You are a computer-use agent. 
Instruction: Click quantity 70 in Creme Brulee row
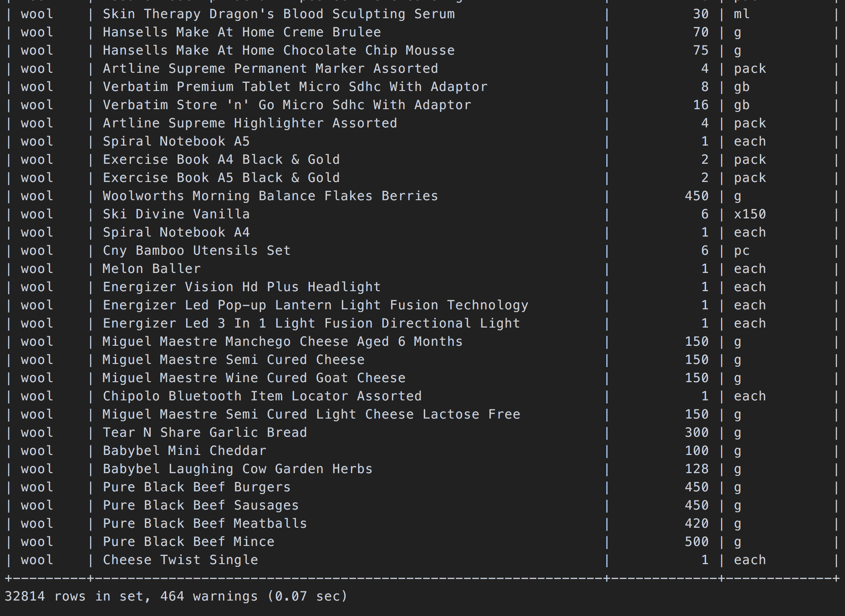[x=701, y=32]
